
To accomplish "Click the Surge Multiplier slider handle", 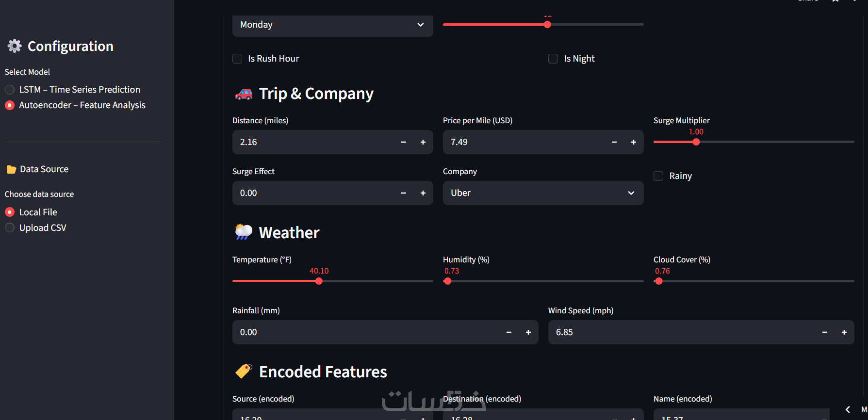I will pos(696,142).
